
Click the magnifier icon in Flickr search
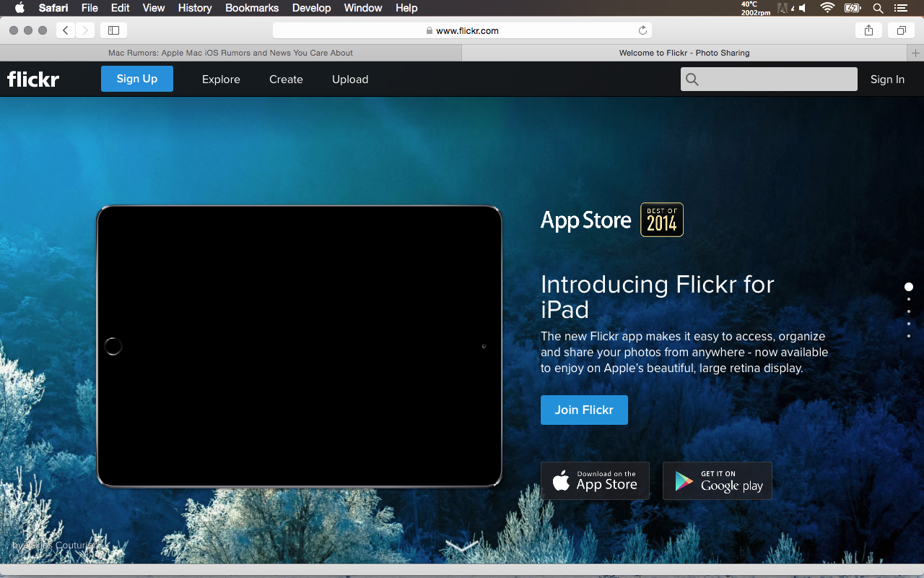[x=692, y=79]
